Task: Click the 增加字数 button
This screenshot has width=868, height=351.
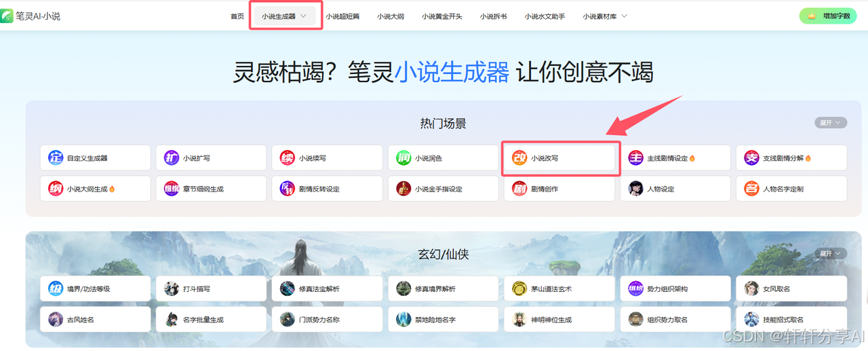Action: (828, 16)
